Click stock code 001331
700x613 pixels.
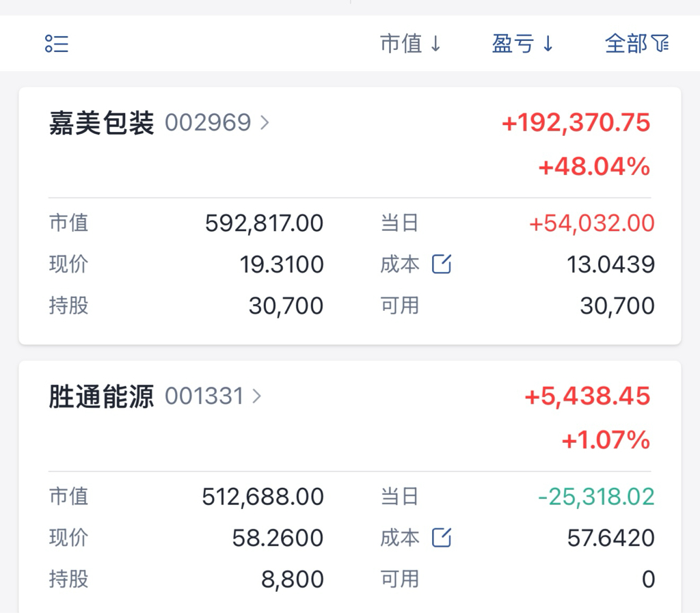204,396
